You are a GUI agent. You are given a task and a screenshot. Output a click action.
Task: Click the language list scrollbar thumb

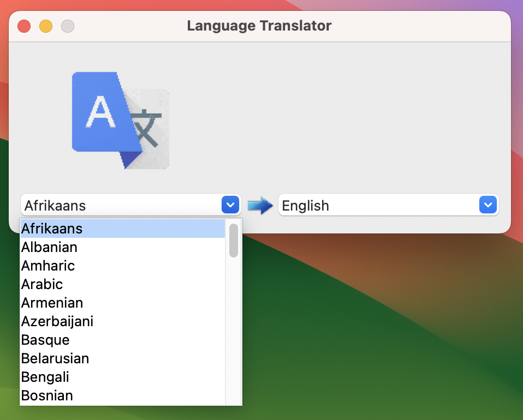coord(234,241)
